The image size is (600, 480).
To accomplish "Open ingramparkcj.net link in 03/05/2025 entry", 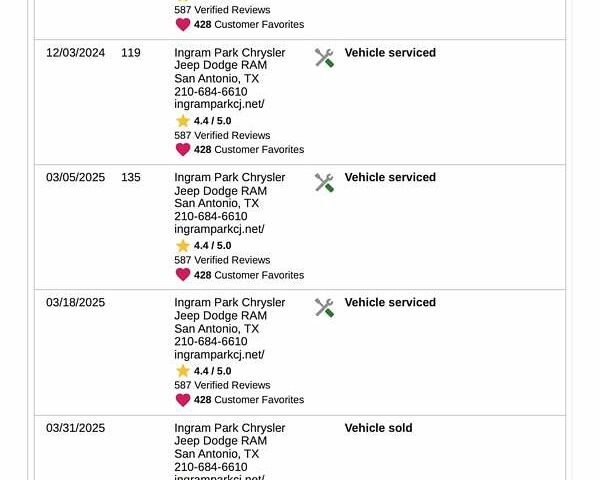I will tap(219, 229).
